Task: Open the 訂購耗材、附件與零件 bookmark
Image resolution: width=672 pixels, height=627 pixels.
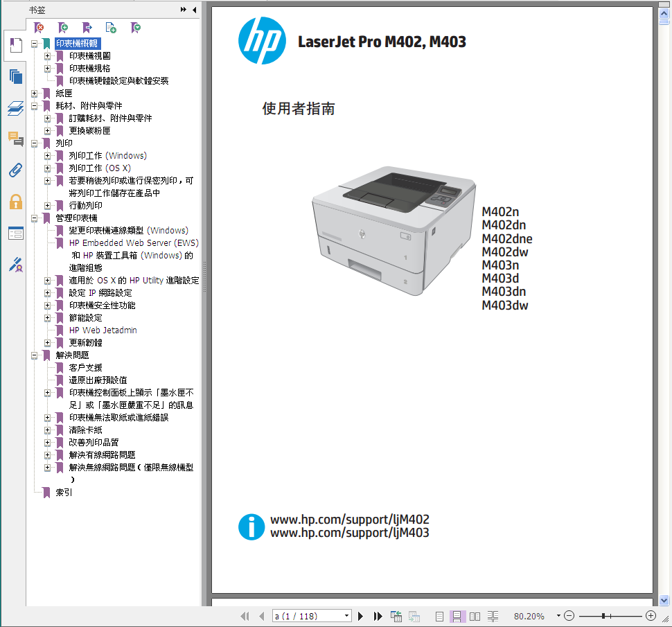Action: coord(111,118)
